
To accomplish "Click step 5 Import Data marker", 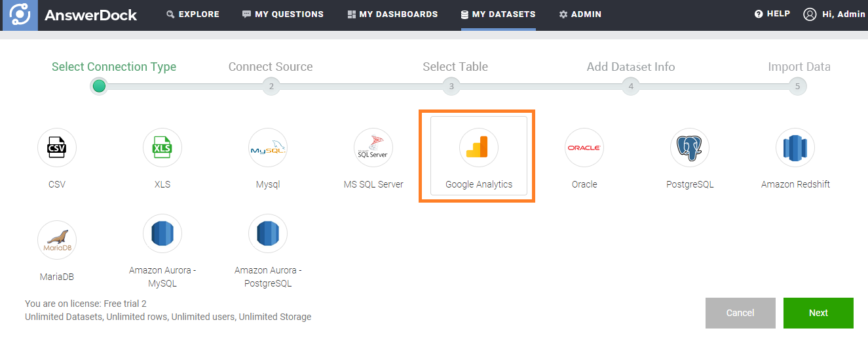I will (x=797, y=86).
